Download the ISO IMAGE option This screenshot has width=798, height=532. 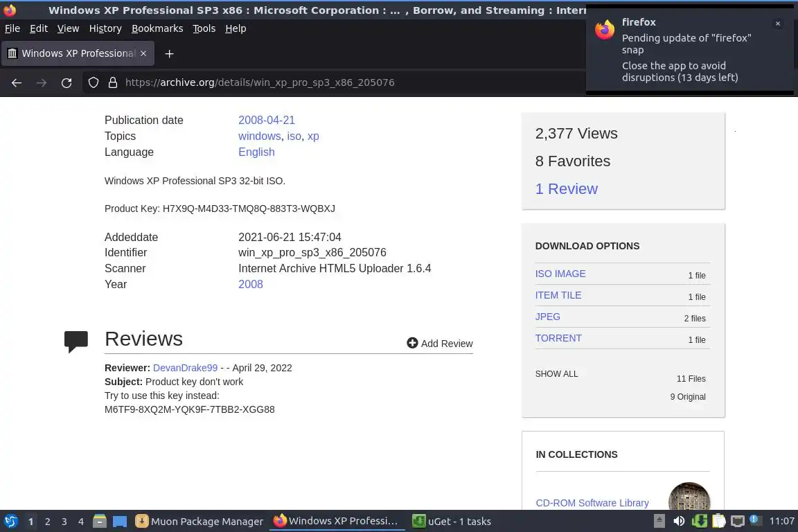[x=560, y=274]
